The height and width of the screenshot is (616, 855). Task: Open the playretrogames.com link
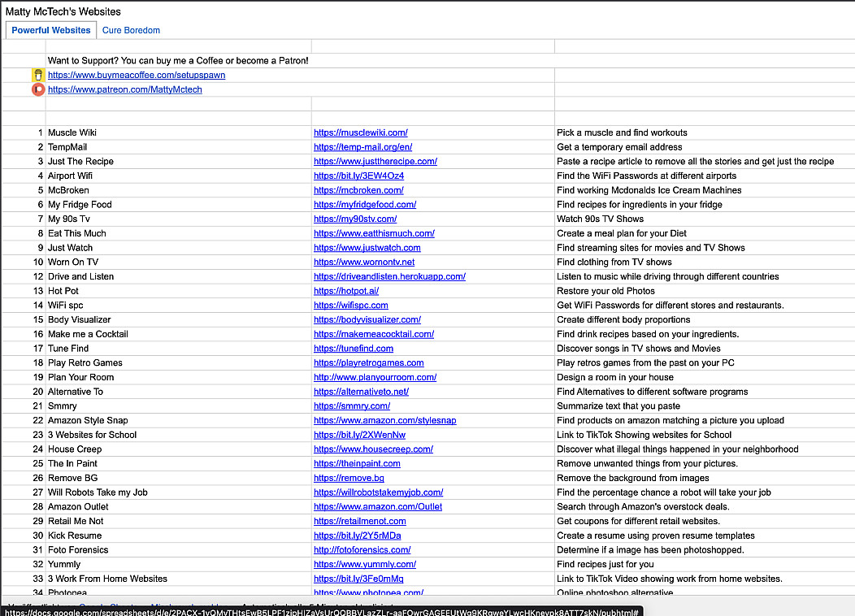click(x=368, y=362)
